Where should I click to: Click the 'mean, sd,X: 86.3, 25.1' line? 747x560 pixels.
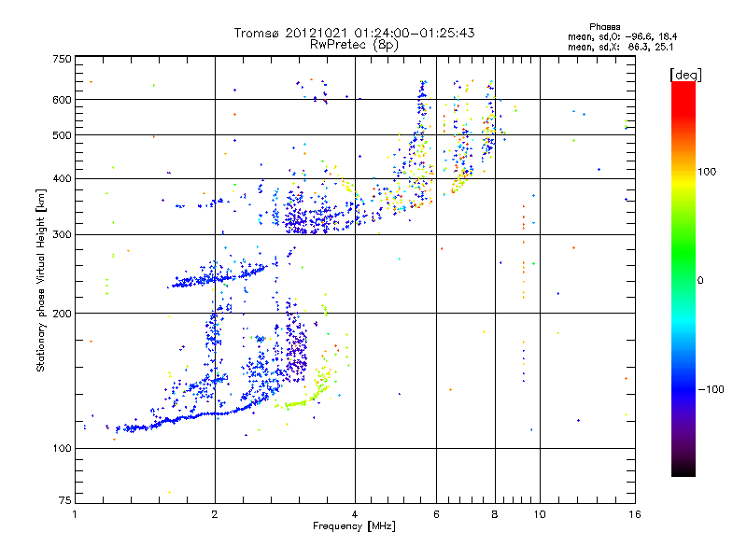[x=620, y=48]
